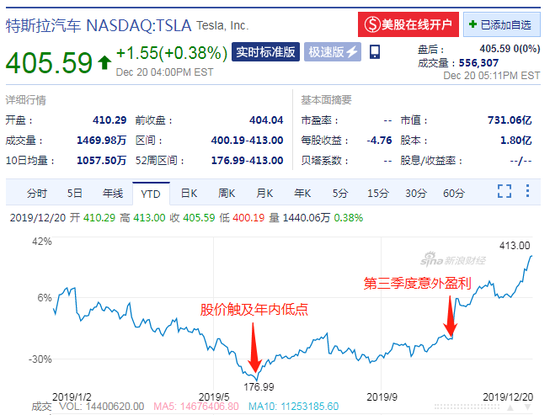This screenshot has height=415, width=550.
Task: Select the YTD chart tab
Action: [x=151, y=194]
